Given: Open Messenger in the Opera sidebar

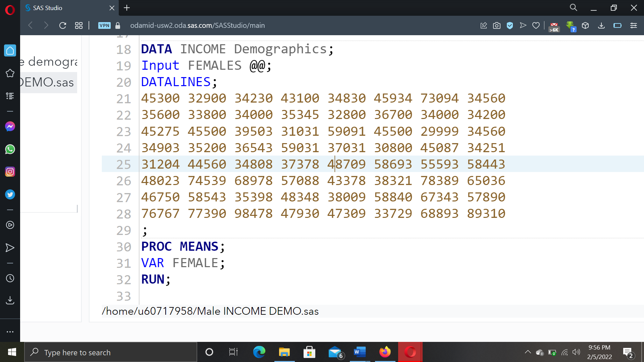Looking at the screenshot, I should tap(10, 126).
